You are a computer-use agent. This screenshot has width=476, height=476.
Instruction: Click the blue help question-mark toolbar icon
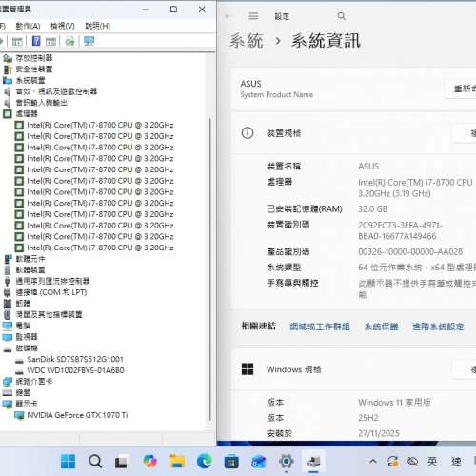(36, 41)
